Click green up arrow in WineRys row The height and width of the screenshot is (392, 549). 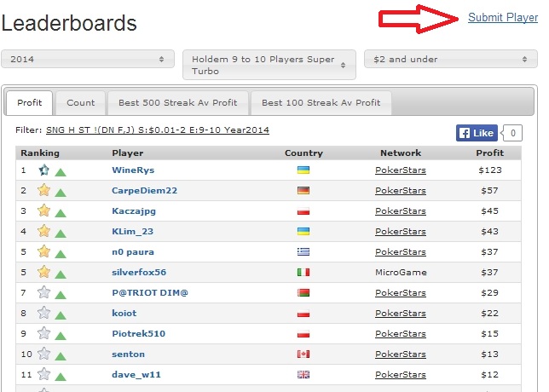61,172
